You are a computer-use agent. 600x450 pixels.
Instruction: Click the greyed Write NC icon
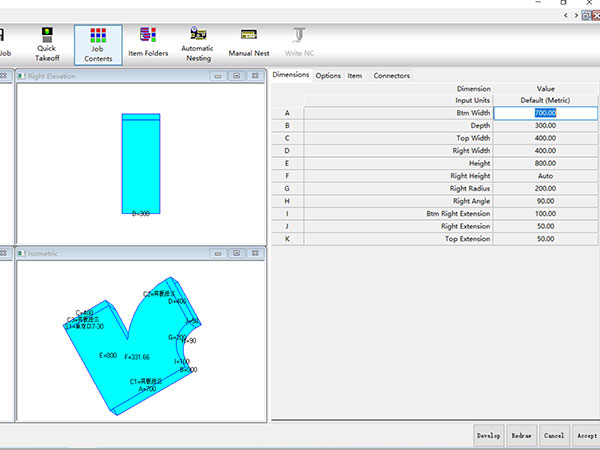(299, 42)
